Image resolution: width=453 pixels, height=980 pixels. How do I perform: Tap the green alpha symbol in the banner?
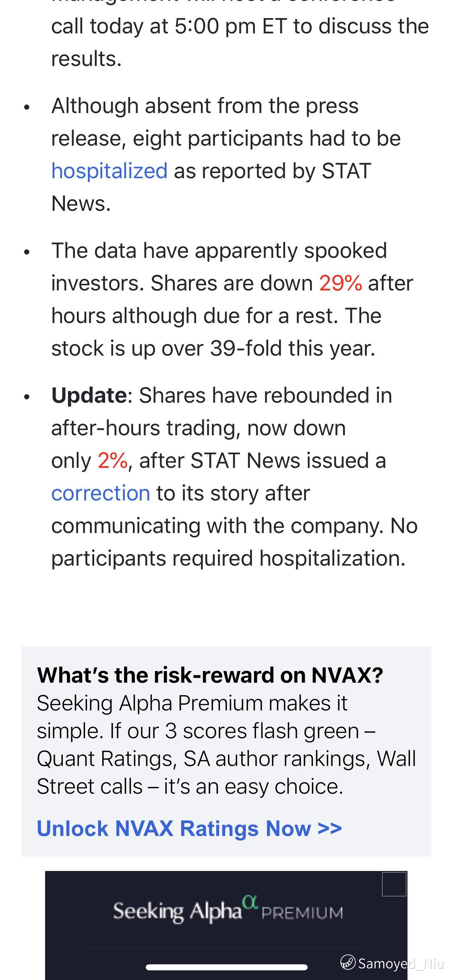[250, 903]
